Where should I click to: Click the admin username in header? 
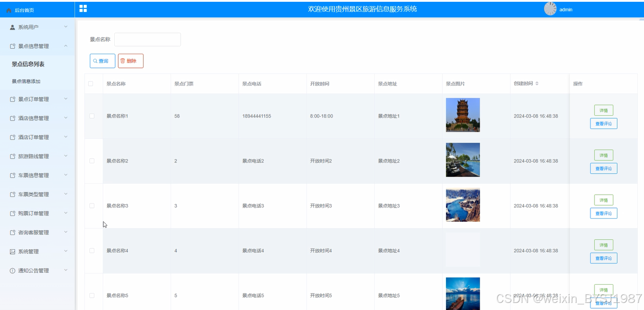(x=566, y=9)
